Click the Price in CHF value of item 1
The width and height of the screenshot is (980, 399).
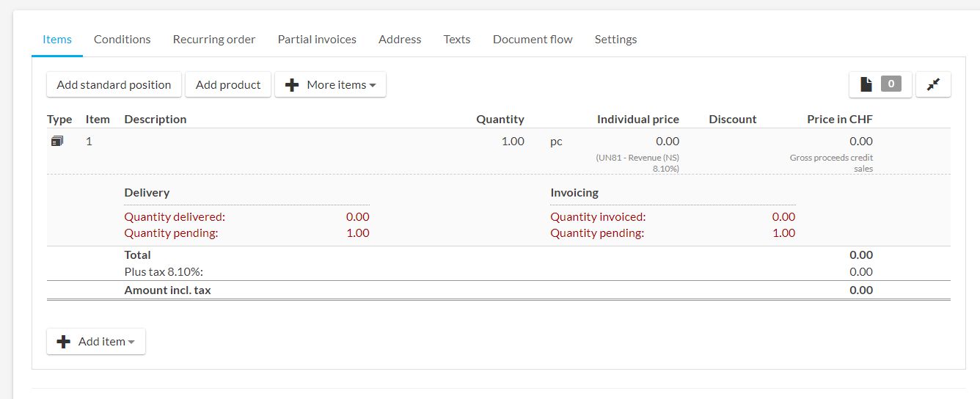(860, 141)
